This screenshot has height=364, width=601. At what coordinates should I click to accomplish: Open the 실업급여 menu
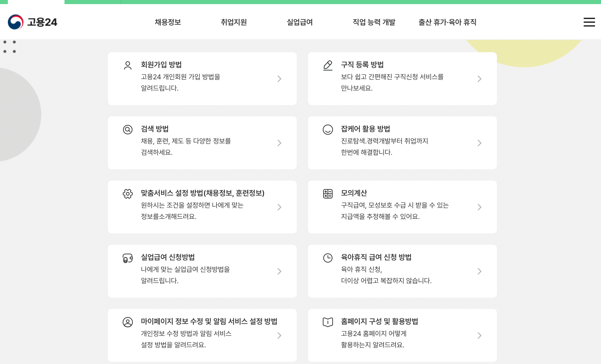pyautogui.click(x=299, y=22)
